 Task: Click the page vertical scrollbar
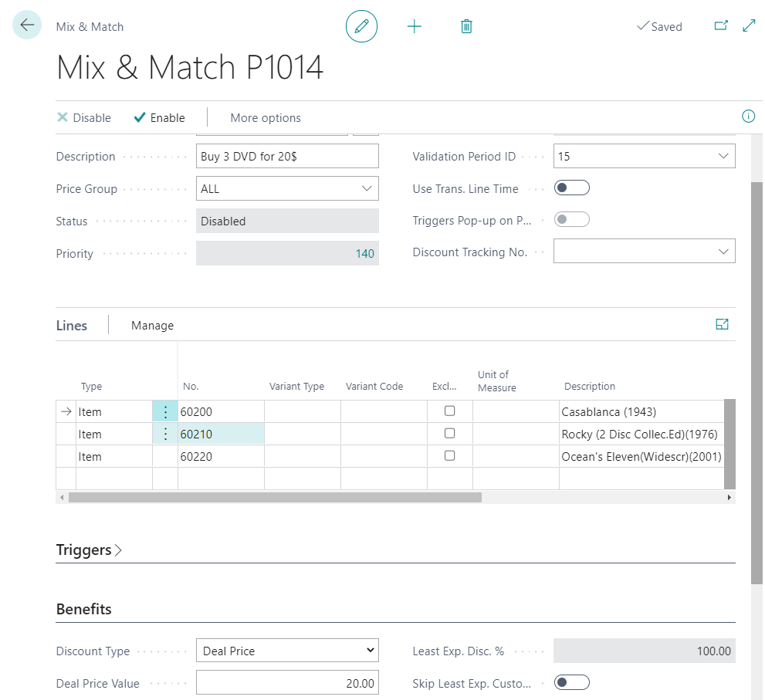coord(757,383)
